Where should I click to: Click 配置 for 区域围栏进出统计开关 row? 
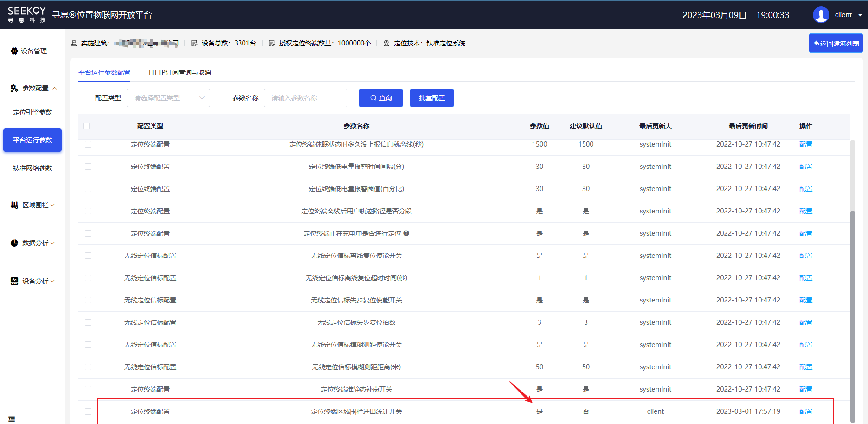pyautogui.click(x=806, y=411)
